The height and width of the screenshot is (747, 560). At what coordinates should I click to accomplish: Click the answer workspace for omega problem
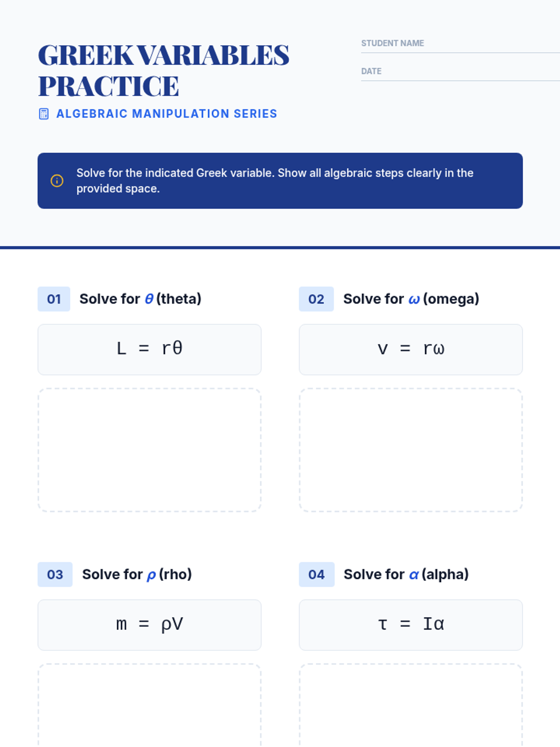coord(411,450)
